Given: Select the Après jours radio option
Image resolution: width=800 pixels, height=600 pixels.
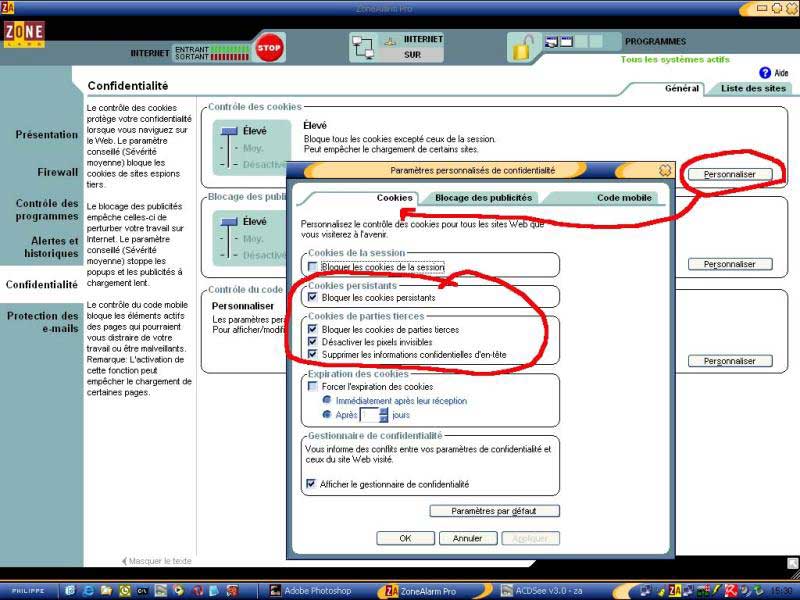Looking at the screenshot, I should pyautogui.click(x=326, y=414).
